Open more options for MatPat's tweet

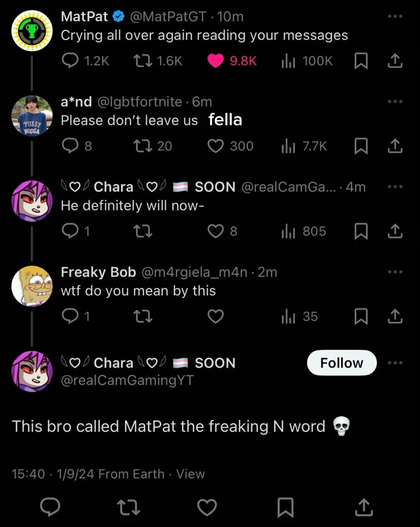394,17
